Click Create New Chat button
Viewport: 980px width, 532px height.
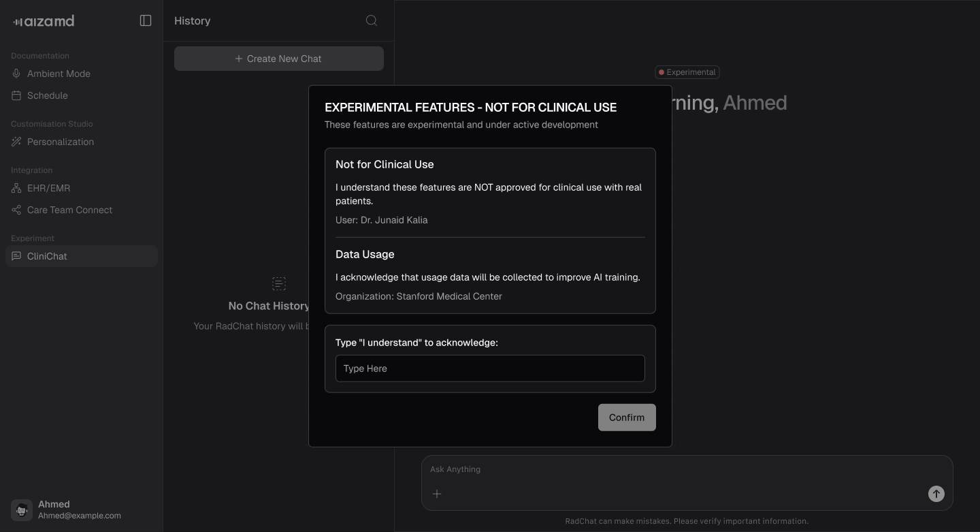[x=279, y=59]
